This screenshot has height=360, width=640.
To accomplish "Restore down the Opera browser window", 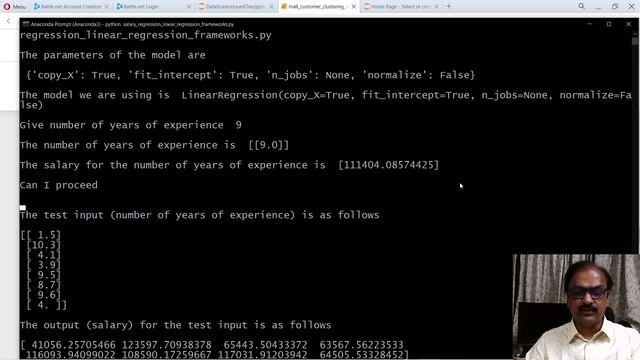I will 615,7.
